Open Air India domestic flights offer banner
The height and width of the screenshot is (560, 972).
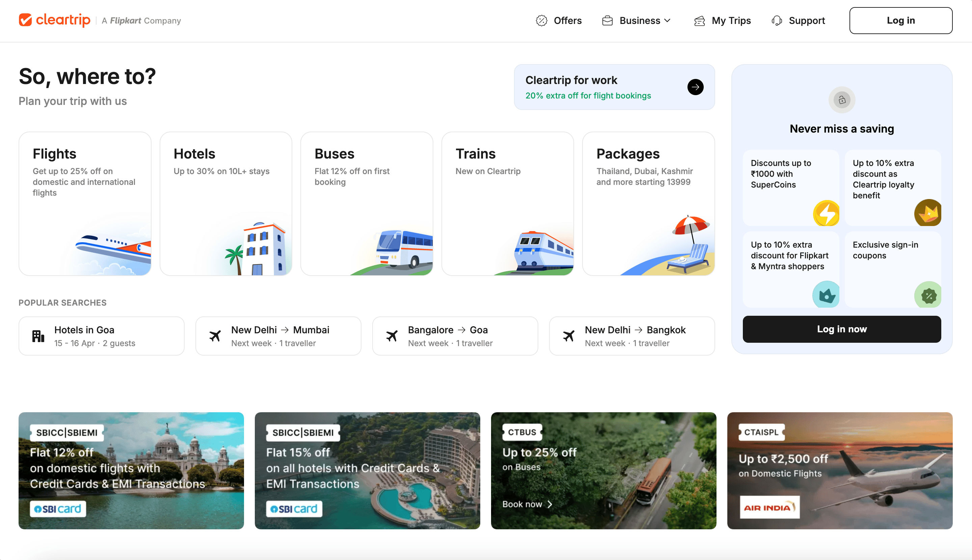pyautogui.click(x=839, y=470)
